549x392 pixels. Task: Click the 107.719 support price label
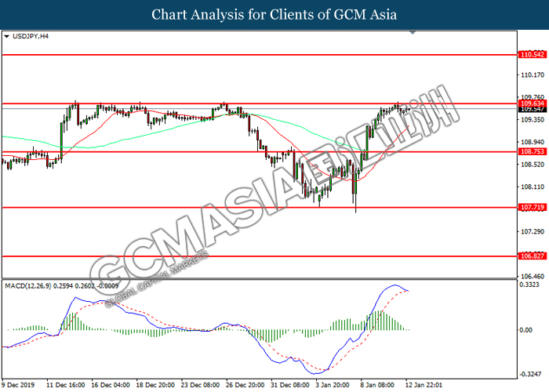click(533, 207)
